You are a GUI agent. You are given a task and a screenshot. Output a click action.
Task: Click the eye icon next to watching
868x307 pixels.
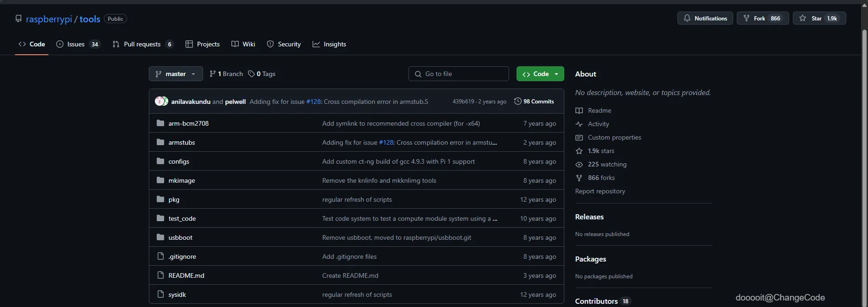579,165
